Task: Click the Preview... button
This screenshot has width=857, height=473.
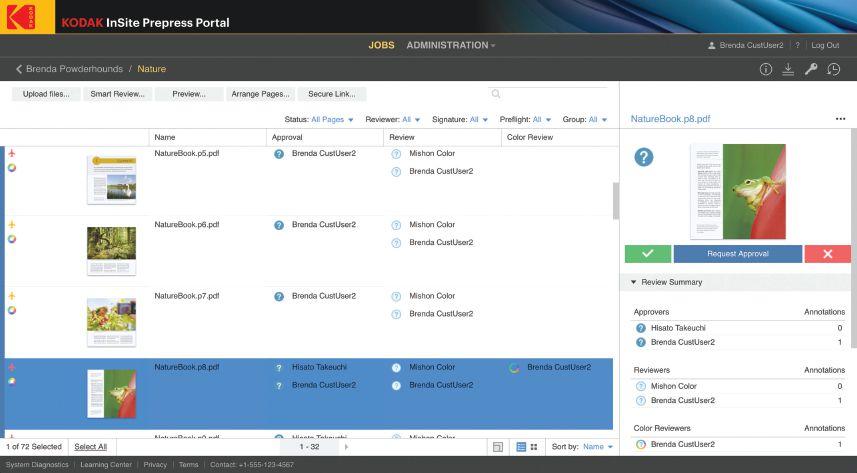Action: coord(189,94)
